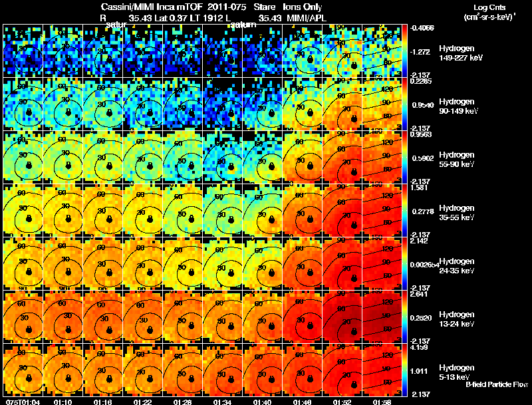Click the Stare mode text in the title
Image resolution: width=532 pixels, height=405 pixels.
point(265,7)
